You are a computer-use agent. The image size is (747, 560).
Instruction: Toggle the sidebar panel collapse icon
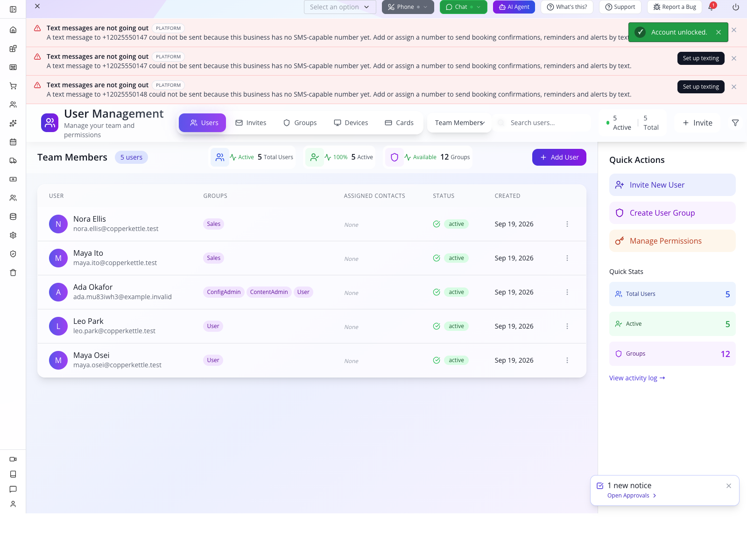13,9
